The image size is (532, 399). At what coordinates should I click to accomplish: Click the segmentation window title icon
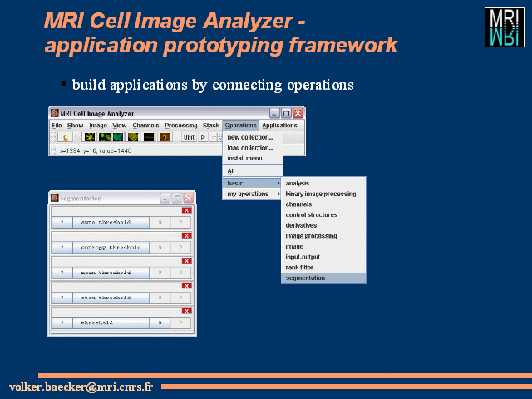[55, 198]
